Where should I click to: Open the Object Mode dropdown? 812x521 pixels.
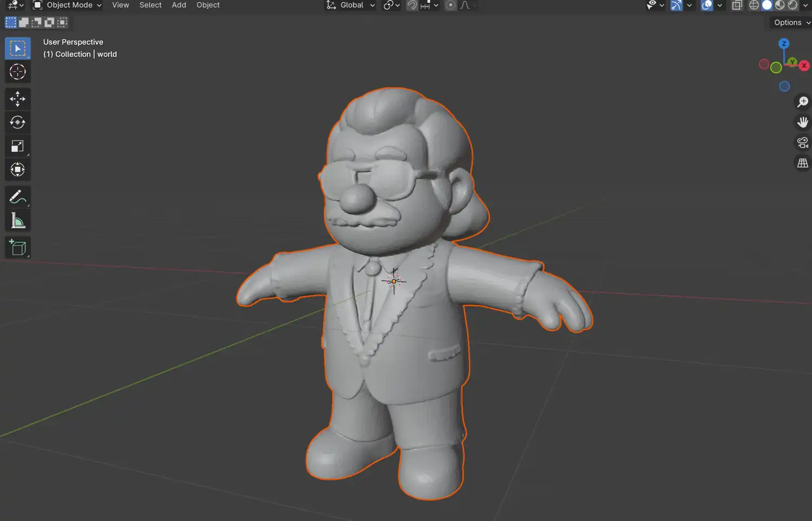67,5
